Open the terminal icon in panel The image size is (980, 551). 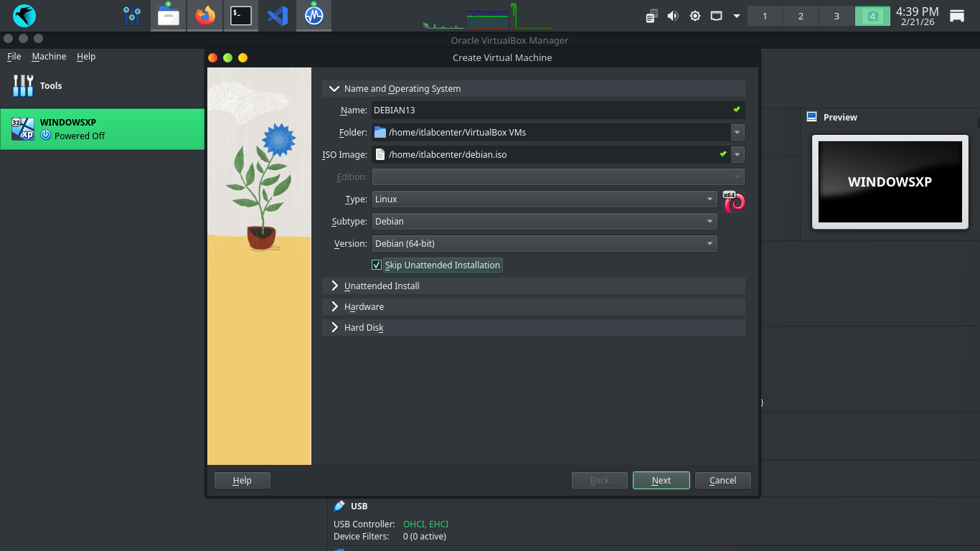241,15
